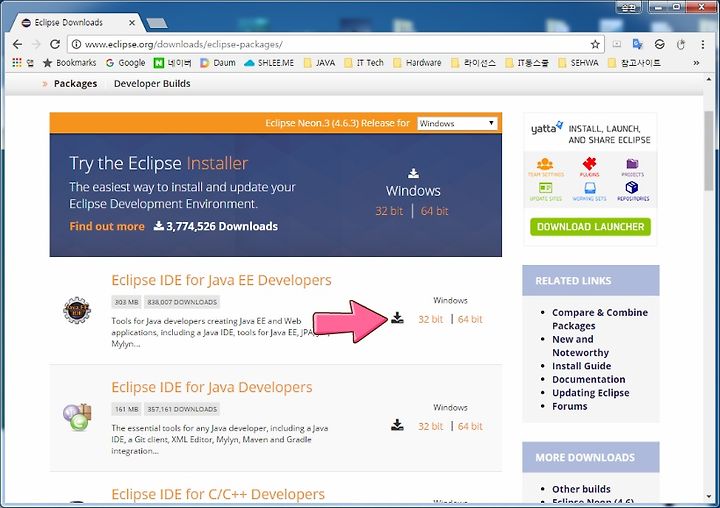The image size is (720, 508).
Task: Click the download icon above Windows in installer banner
Action: (x=413, y=173)
